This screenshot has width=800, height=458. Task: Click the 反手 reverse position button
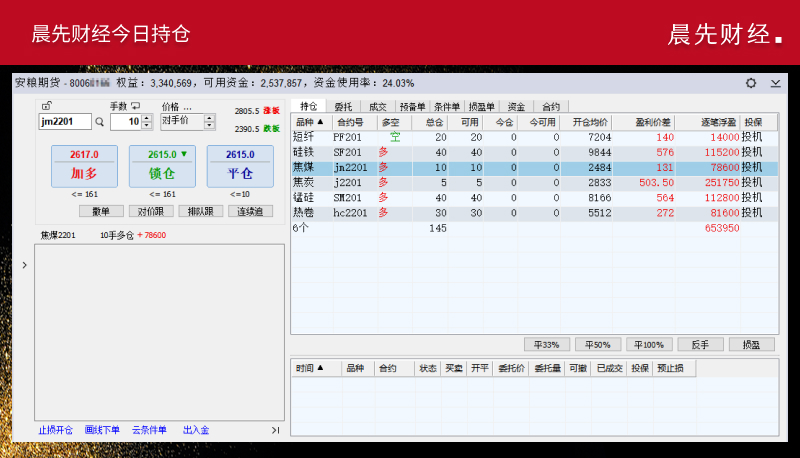pyautogui.click(x=699, y=344)
